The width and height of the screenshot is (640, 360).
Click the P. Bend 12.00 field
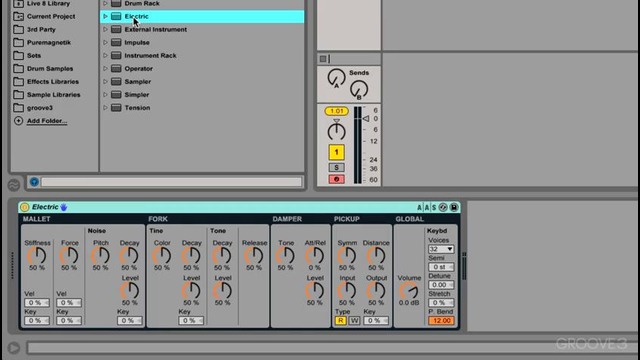coord(441,321)
